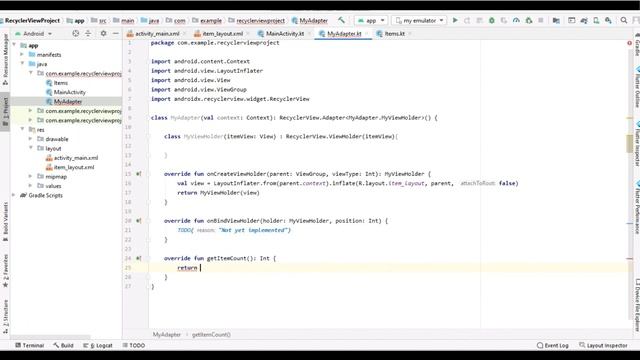Image resolution: width=640 pixels, height=360 pixels.
Task: Click RecyclerViewProject breadcrumb
Action: click(x=32, y=20)
